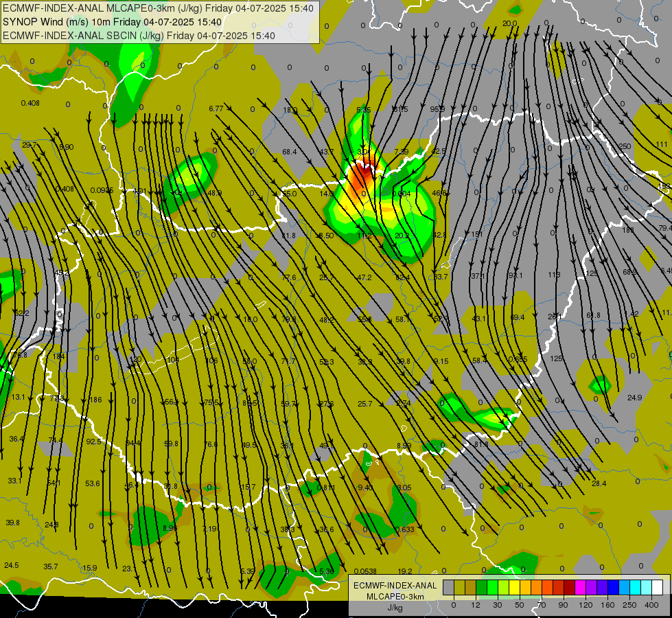Click the '35.7' value on the map

click(51, 566)
